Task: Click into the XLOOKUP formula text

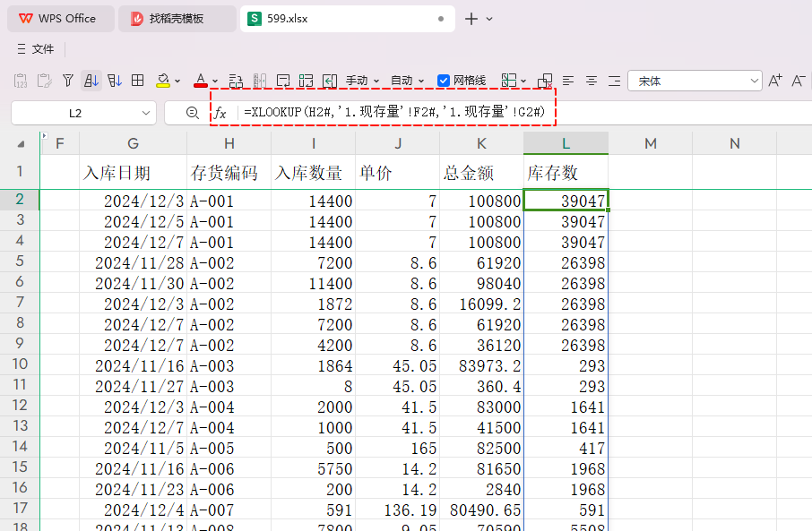Action: [x=394, y=112]
